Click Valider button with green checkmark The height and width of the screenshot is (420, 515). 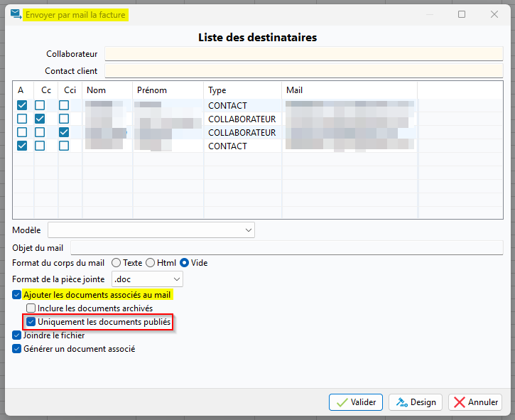pos(356,402)
